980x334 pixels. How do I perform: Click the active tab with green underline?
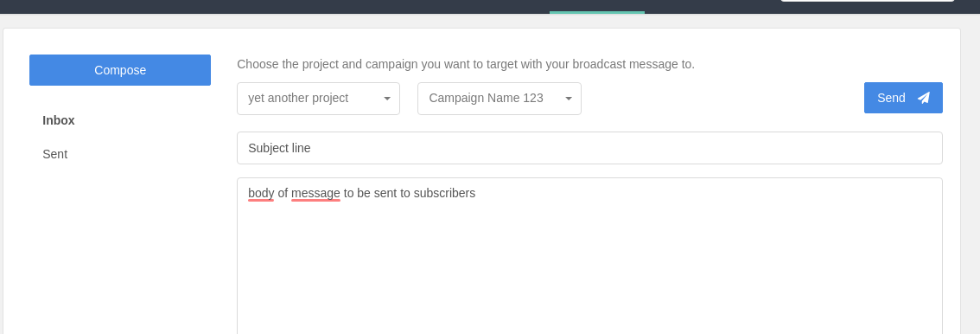click(x=597, y=6)
